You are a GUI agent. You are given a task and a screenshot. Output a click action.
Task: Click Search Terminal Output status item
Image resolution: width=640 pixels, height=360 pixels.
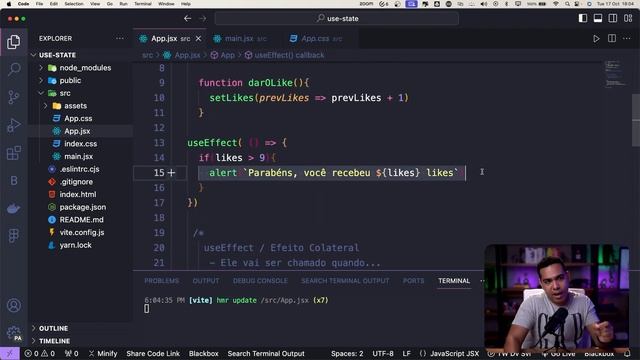tap(266, 353)
